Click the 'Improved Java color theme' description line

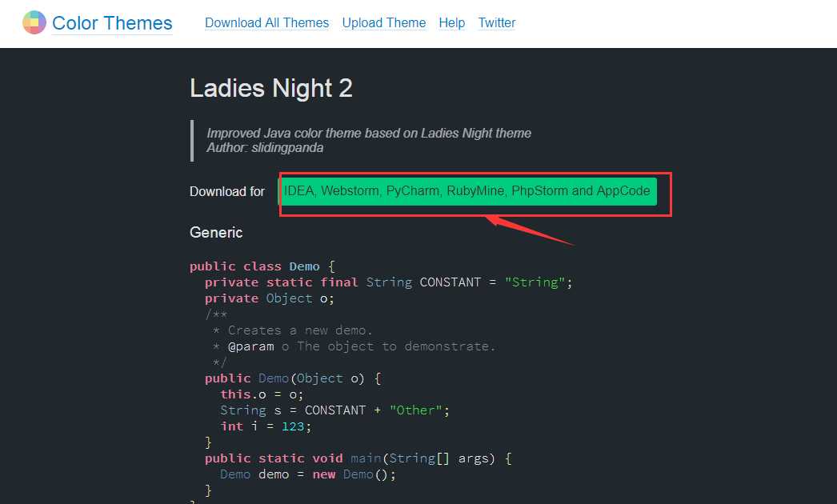(369, 133)
